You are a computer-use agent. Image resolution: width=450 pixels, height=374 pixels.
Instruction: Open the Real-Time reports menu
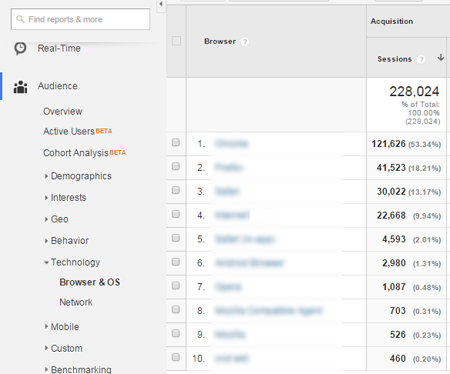59,48
